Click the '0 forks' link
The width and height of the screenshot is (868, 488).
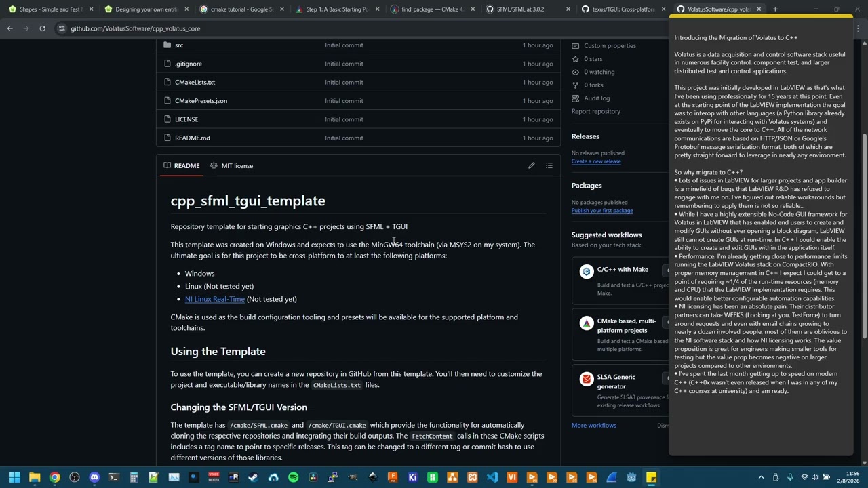(593, 85)
